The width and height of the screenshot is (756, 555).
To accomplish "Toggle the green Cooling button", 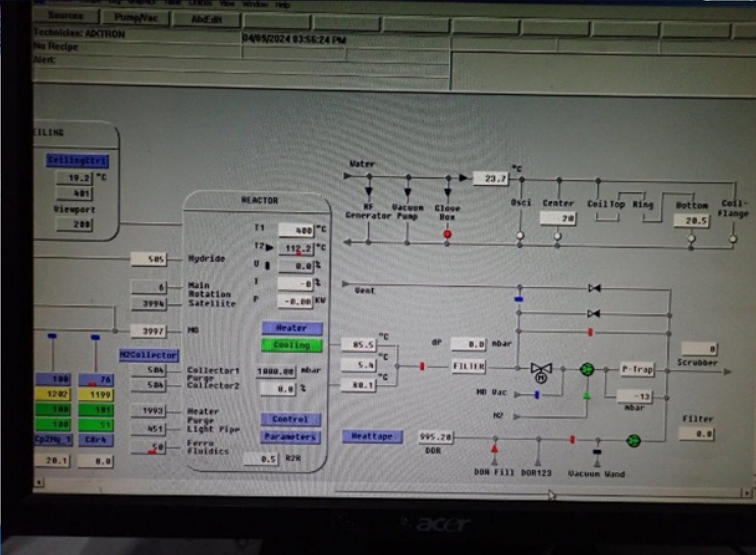I will click(292, 345).
